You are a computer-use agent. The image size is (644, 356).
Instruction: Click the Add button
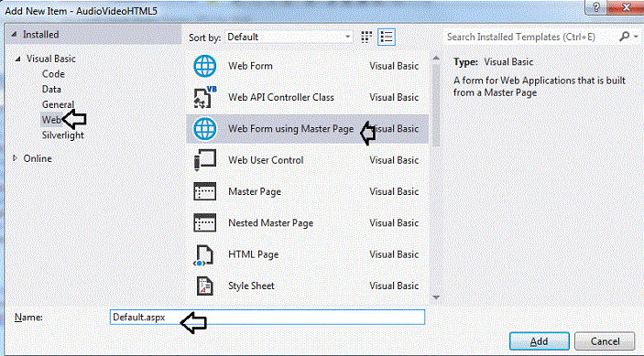(540, 341)
